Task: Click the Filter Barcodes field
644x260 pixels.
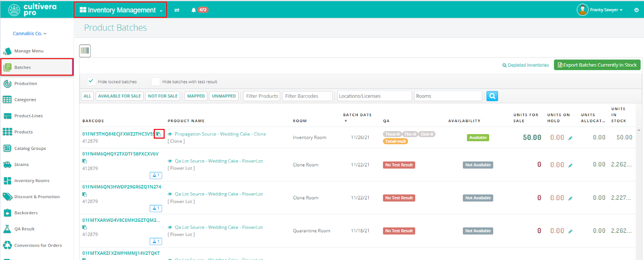Action: pyautogui.click(x=308, y=96)
